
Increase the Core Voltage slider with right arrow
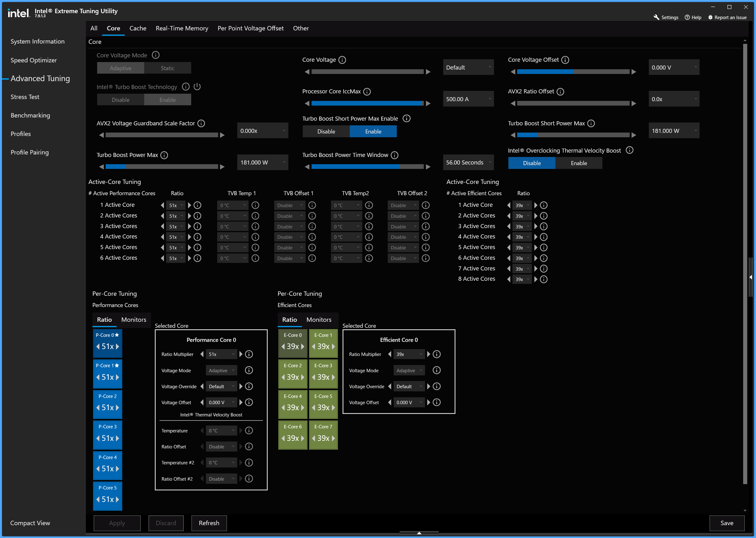[428, 72]
